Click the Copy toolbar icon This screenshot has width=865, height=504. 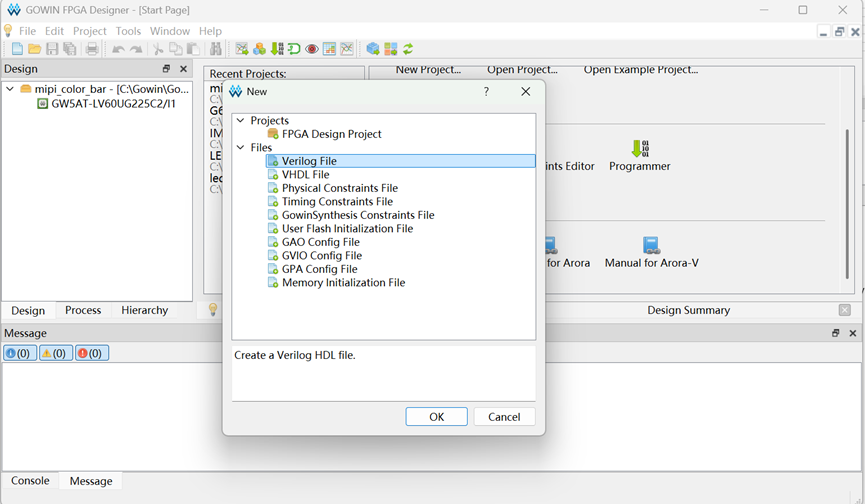(x=175, y=49)
